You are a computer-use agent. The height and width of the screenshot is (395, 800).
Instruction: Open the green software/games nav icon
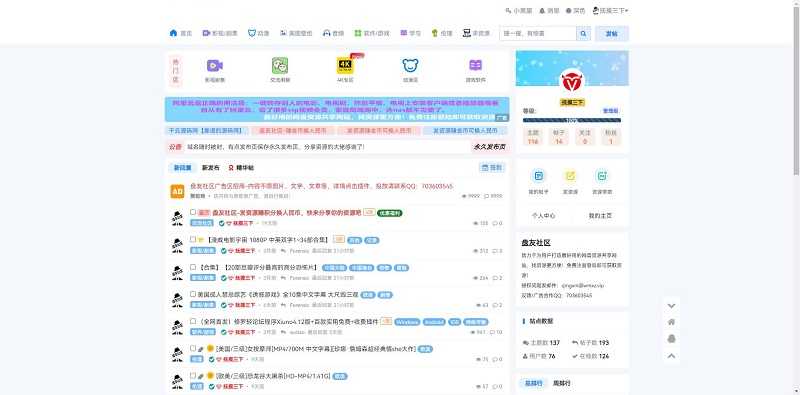(x=358, y=33)
